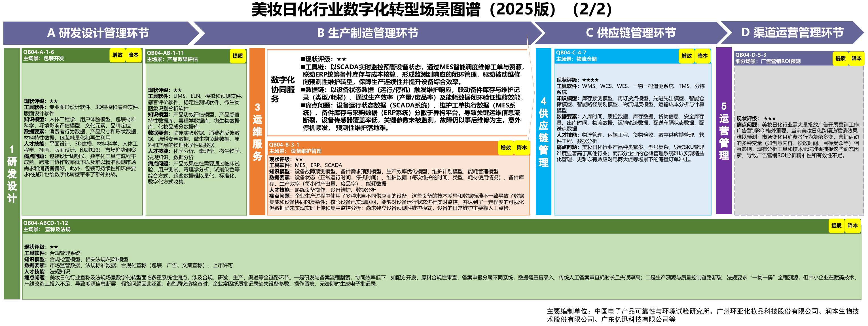Click the orange 3 运维服务 side bar
The width and height of the screenshot is (868, 326).
(x=257, y=132)
